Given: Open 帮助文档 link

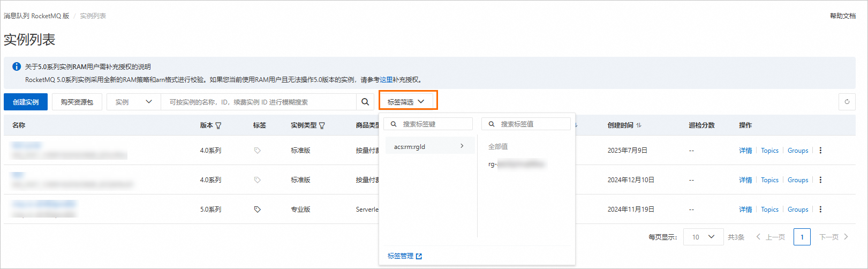Looking at the screenshot, I should (x=843, y=16).
